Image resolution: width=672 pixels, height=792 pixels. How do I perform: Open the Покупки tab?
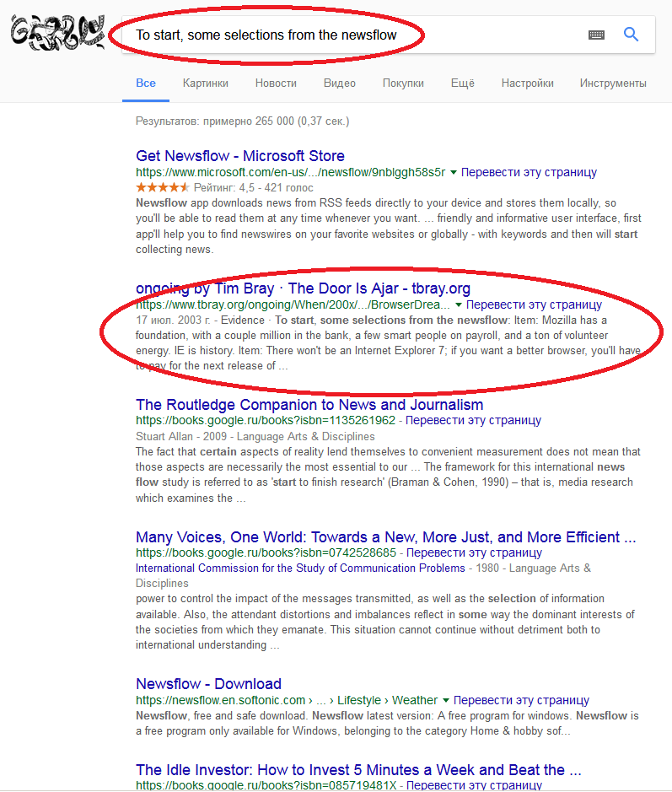403,84
